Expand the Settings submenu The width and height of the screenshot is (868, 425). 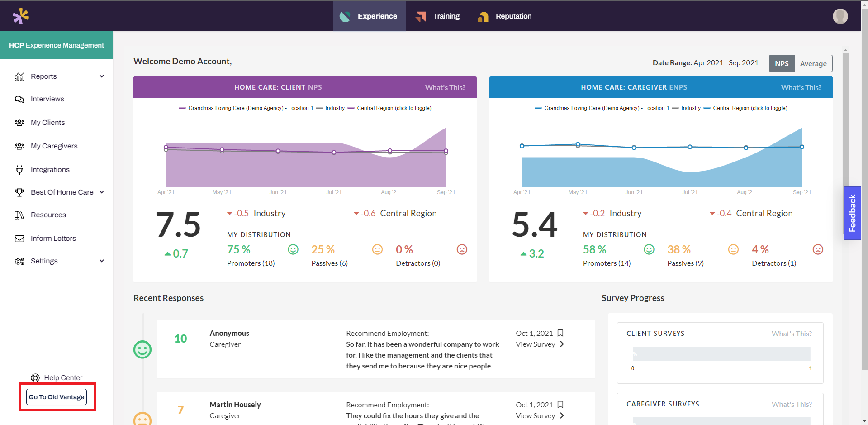102,261
